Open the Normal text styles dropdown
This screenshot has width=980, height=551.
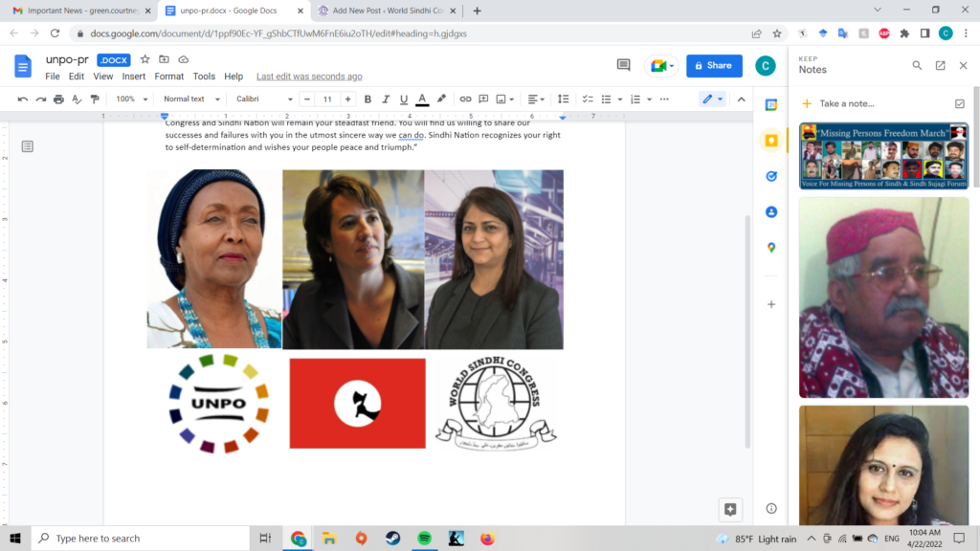pyautogui.click(x=191, y=99)
